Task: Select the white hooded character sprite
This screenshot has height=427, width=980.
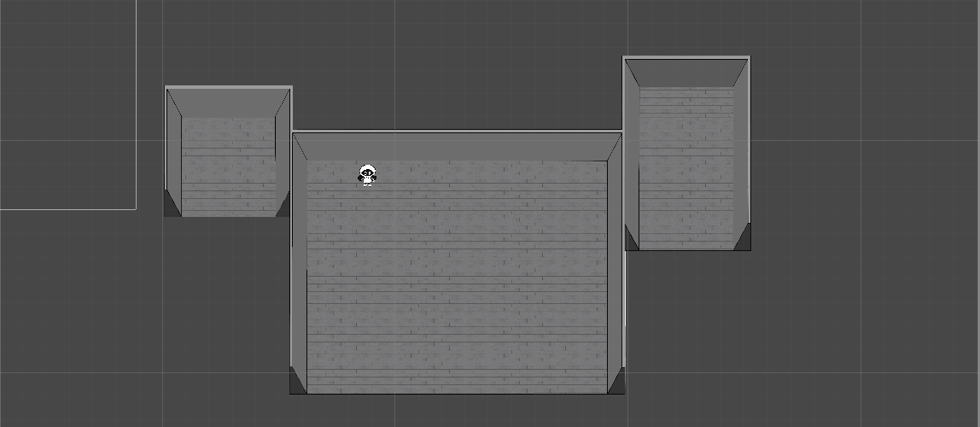Action: tap(367, 176)
